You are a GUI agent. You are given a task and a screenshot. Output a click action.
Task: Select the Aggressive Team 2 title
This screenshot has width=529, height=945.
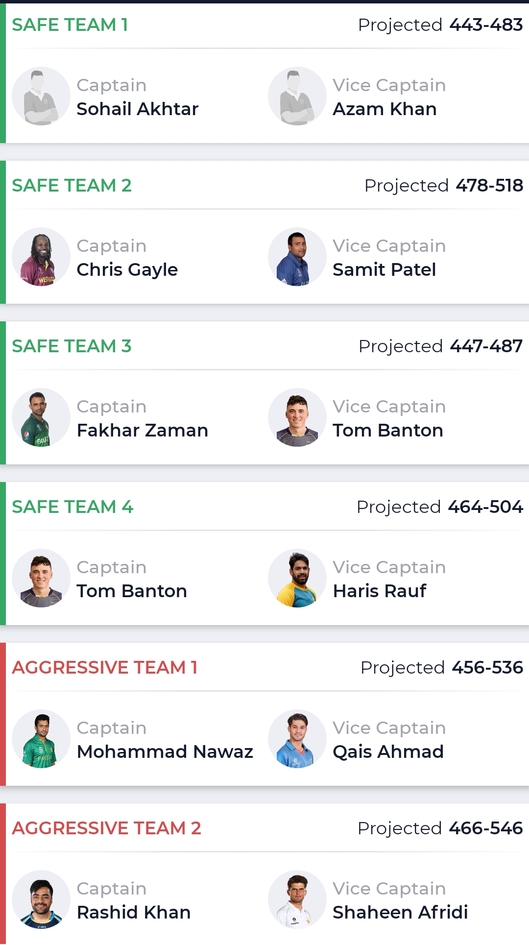click(x=107, y=828)
